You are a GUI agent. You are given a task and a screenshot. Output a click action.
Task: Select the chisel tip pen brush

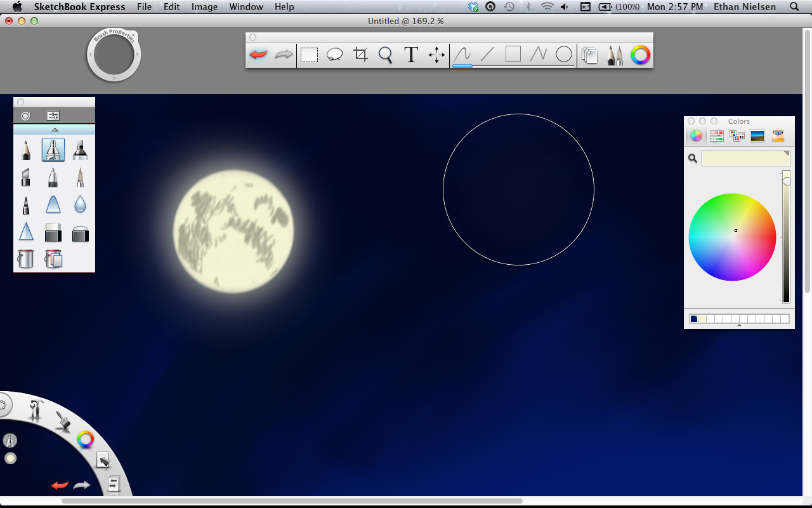(x=25, y=177)
